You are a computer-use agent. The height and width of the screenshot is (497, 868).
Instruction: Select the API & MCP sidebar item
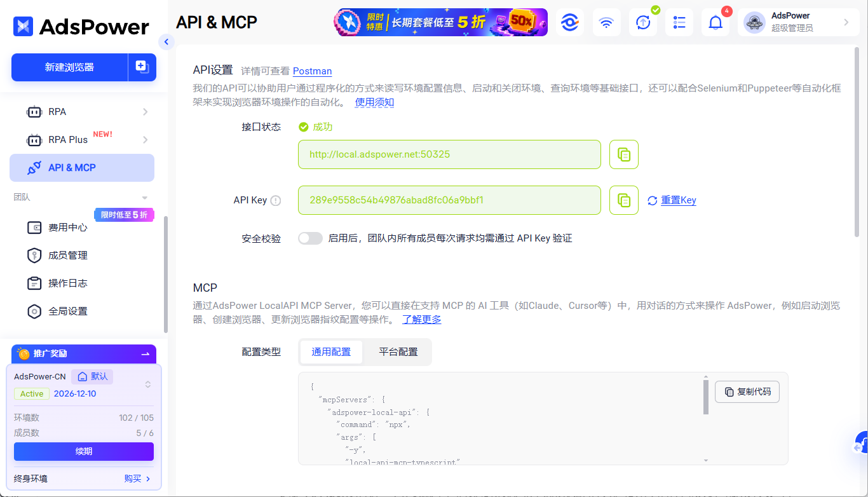(82, 168)
